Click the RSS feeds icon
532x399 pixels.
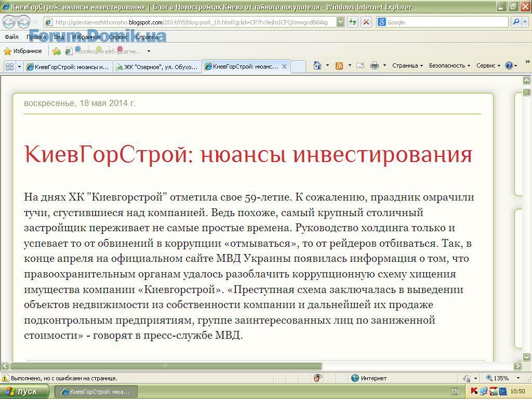pyautogui.click(x=339, y=66)
